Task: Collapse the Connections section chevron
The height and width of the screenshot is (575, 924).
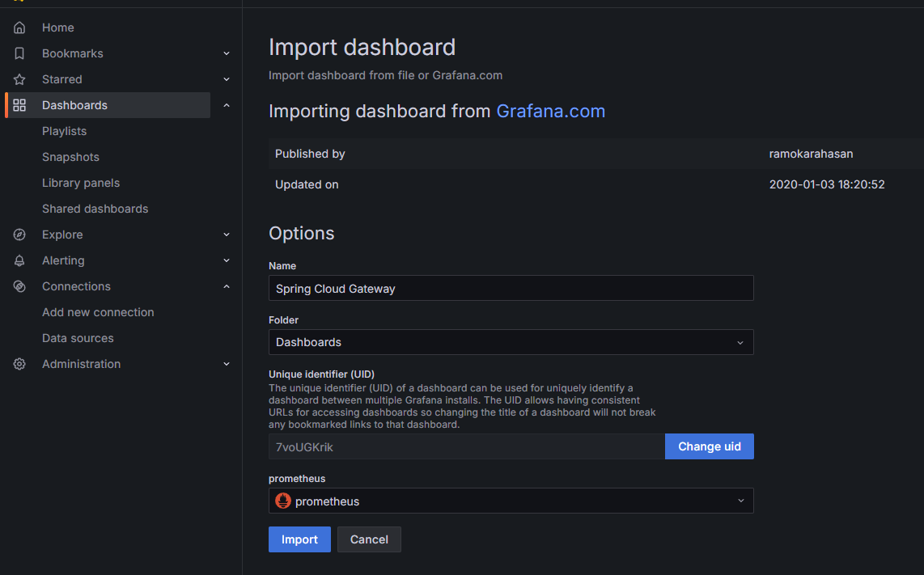Action: [x=227, y=286]
